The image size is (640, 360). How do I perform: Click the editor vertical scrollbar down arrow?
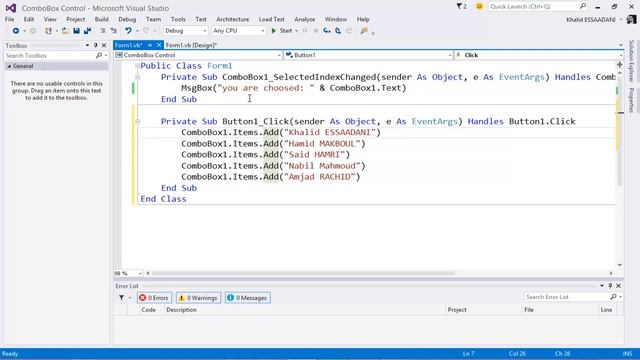[x=620, y=265]
